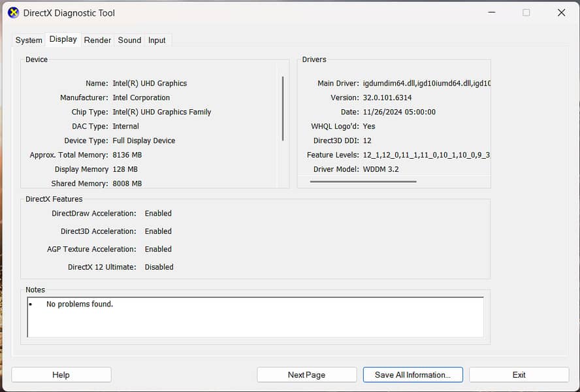
Task: Click the Exit button
Action: point(519,374)
